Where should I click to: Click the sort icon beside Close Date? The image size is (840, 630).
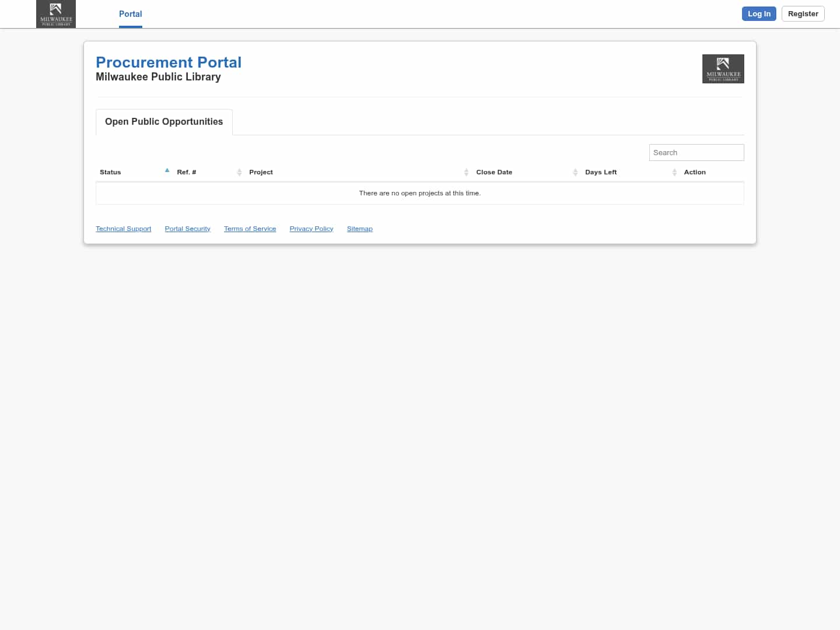pos(576,172)
